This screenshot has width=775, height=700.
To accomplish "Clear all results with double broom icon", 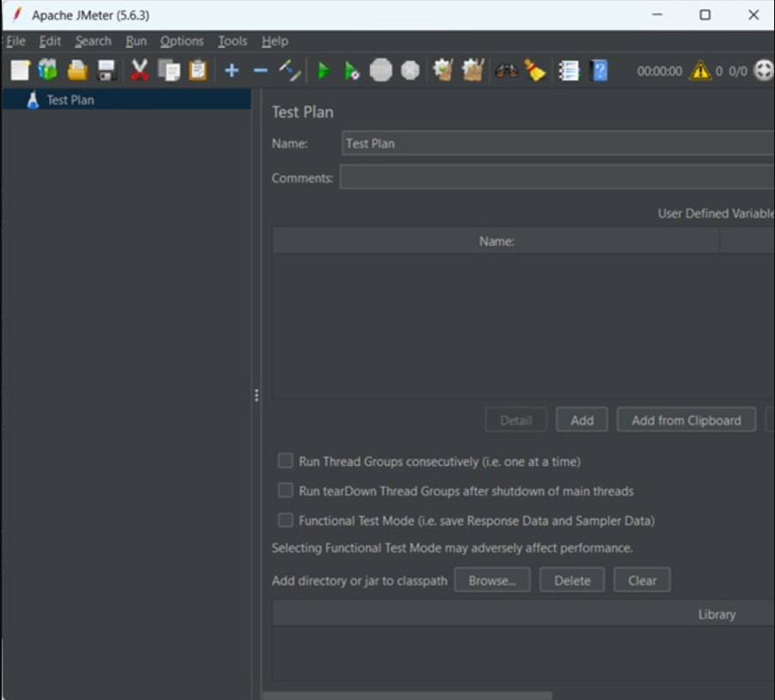I will 473,70.
